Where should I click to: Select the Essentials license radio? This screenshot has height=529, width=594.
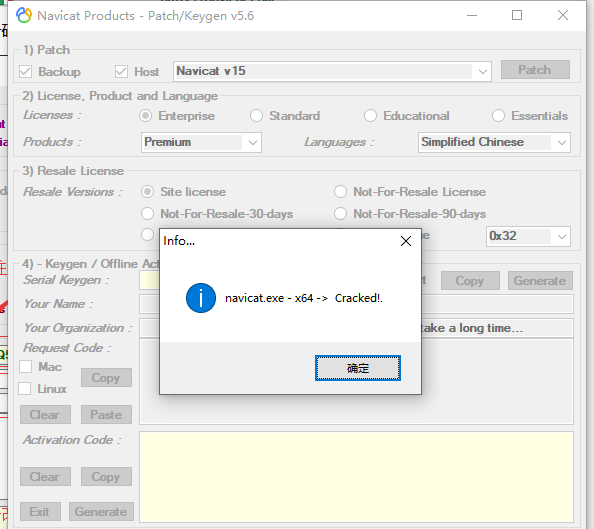(x=498, y=116)
